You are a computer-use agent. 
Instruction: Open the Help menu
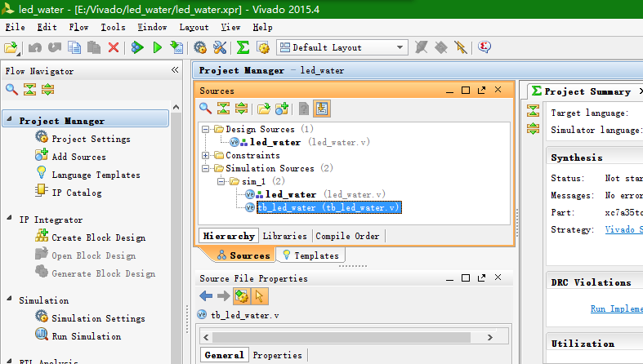coord(262,27)
